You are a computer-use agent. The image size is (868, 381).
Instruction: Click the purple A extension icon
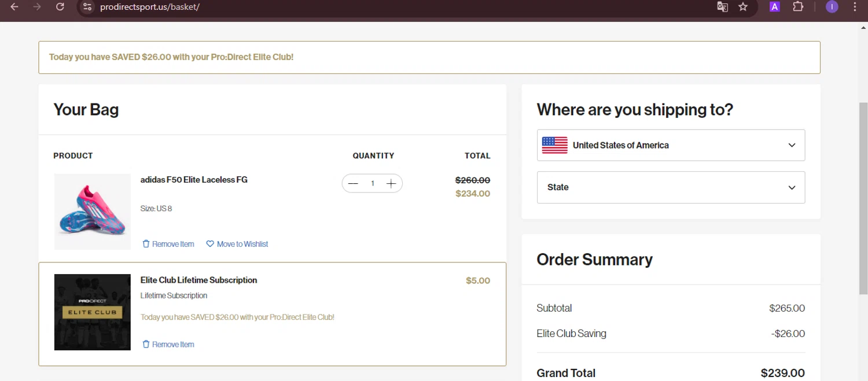coord(774,7)
